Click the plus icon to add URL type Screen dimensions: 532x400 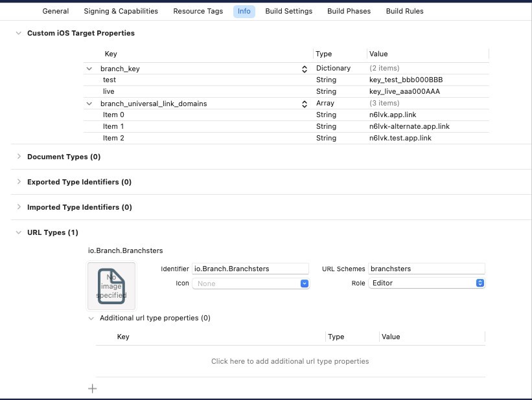(92, 388)
